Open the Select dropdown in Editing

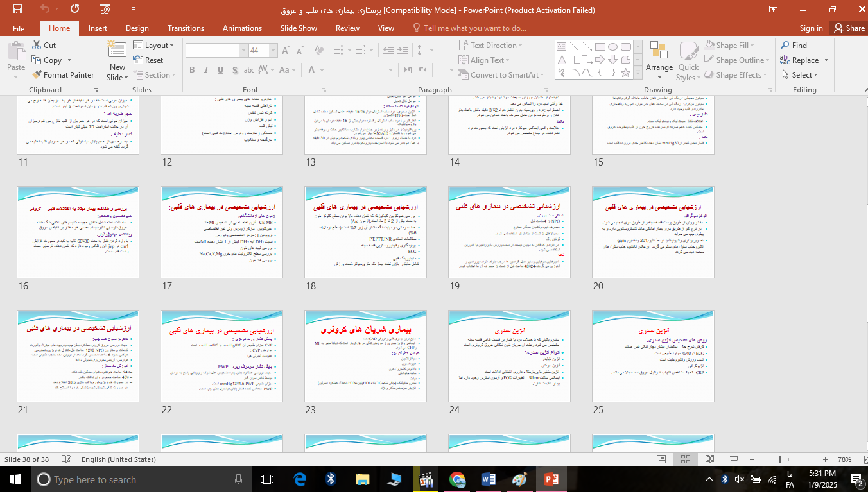[800, 75]
